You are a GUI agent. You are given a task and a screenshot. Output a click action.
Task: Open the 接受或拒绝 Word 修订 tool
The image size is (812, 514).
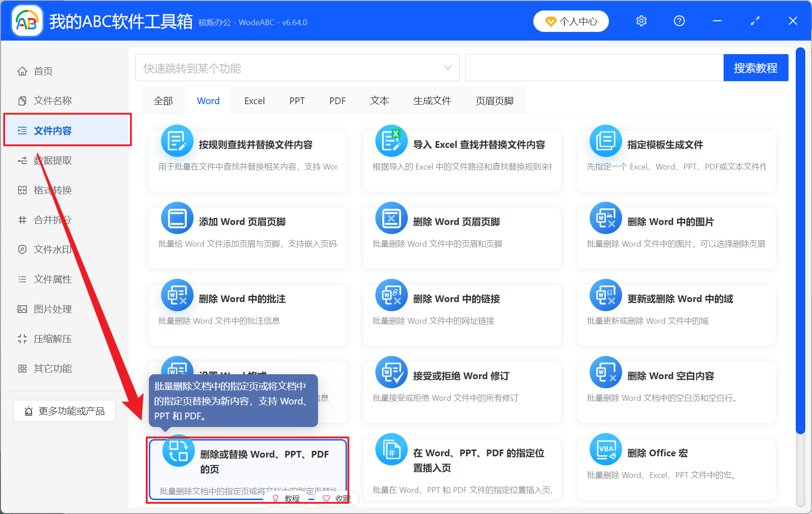click(x=459, y=376)
